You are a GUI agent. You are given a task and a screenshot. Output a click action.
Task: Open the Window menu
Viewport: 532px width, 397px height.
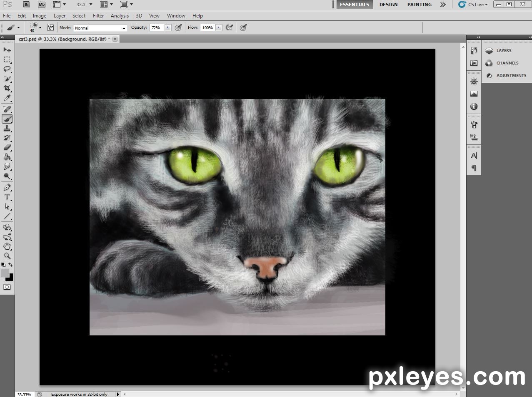tap(176, 16)
